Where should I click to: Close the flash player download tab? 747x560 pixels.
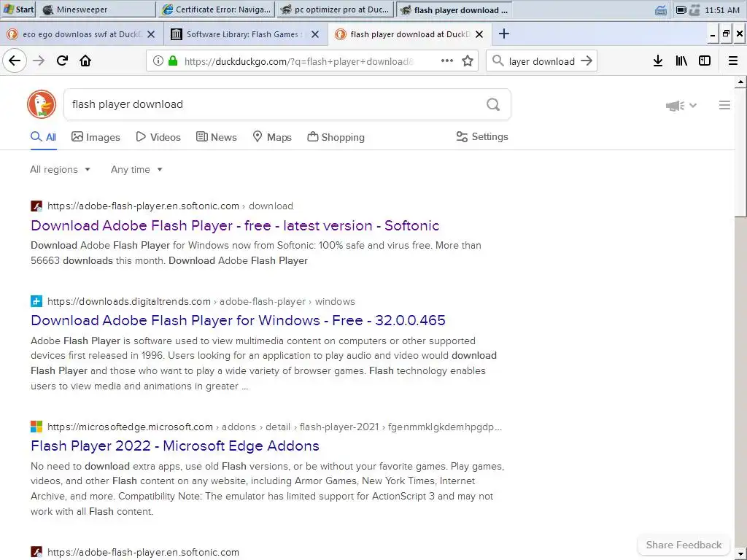coord(479,34)
